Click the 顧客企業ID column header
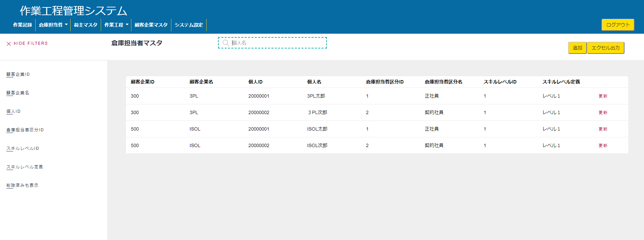 click(143, 82)
